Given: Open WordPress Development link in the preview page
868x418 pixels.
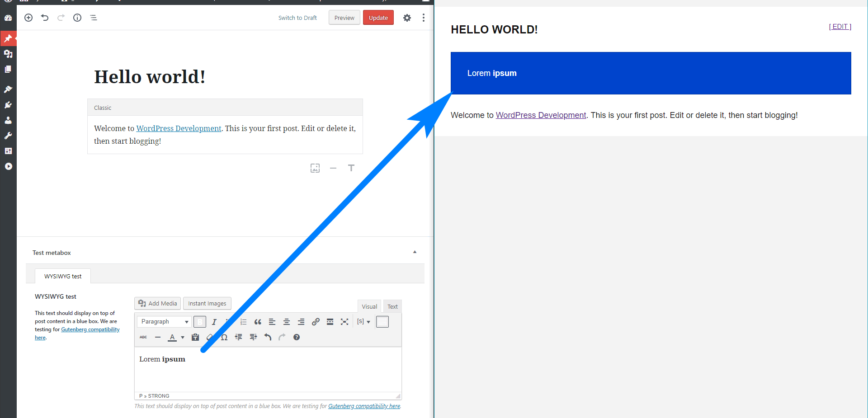Looking at the screenshot, I should 541,115.
